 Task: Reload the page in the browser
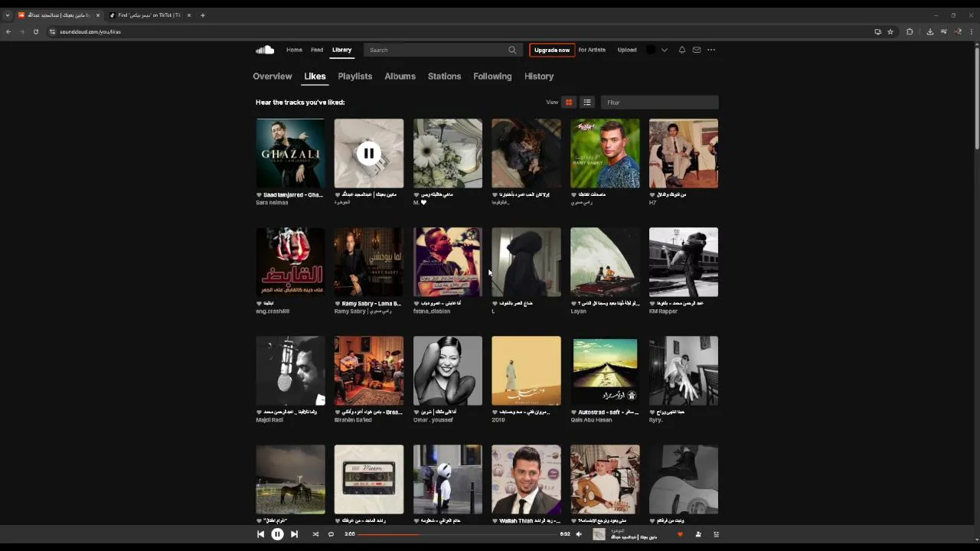click(35, 31)
